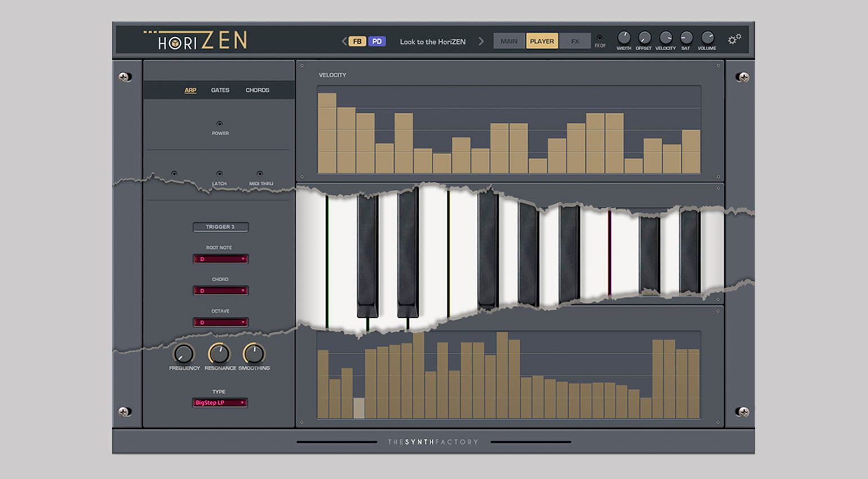
Task: Toggle the PD preset tag
Action: (x=377, y=41)
